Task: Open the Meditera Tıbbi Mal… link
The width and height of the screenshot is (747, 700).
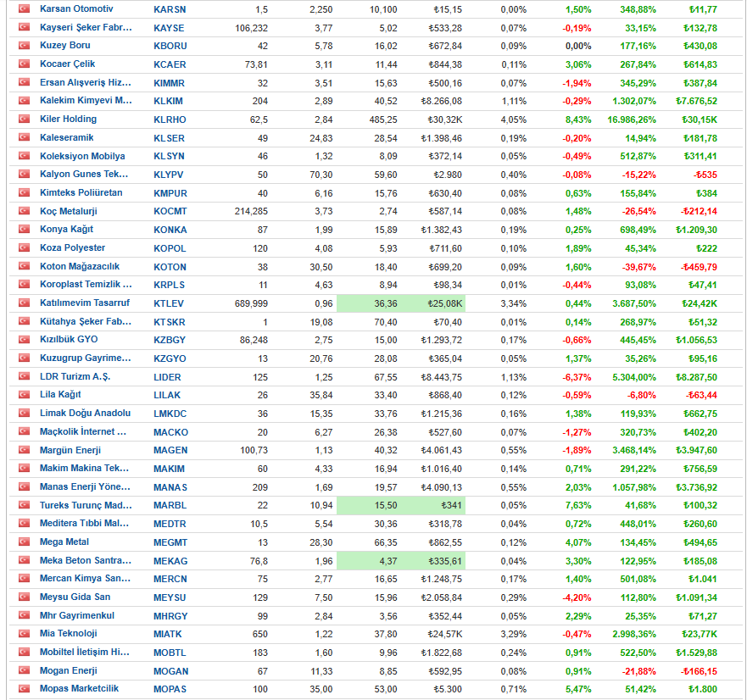Action: pyautogui.click(x=84, y=523)
